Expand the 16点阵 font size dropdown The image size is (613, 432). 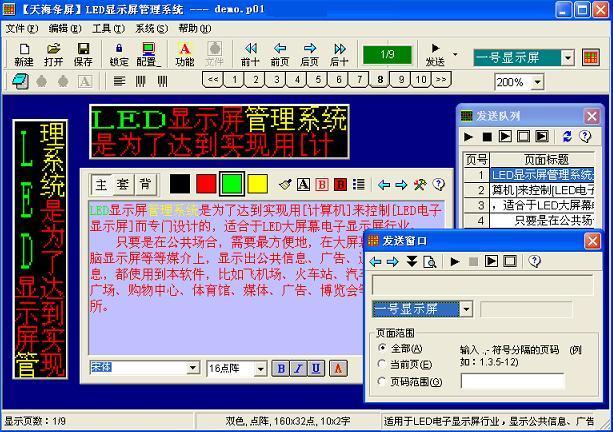[x=263, y=368]
